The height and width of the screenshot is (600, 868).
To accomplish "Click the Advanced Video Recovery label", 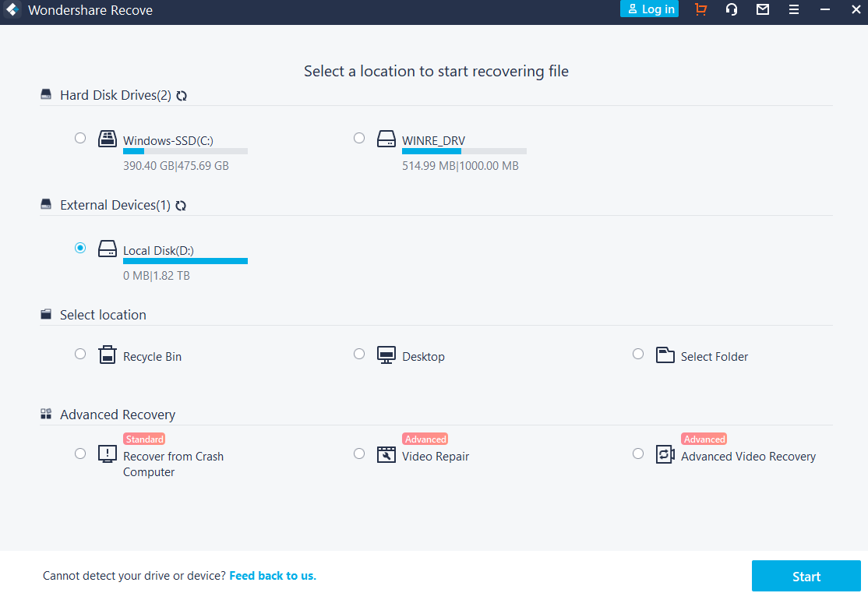I will coord(749,456).
